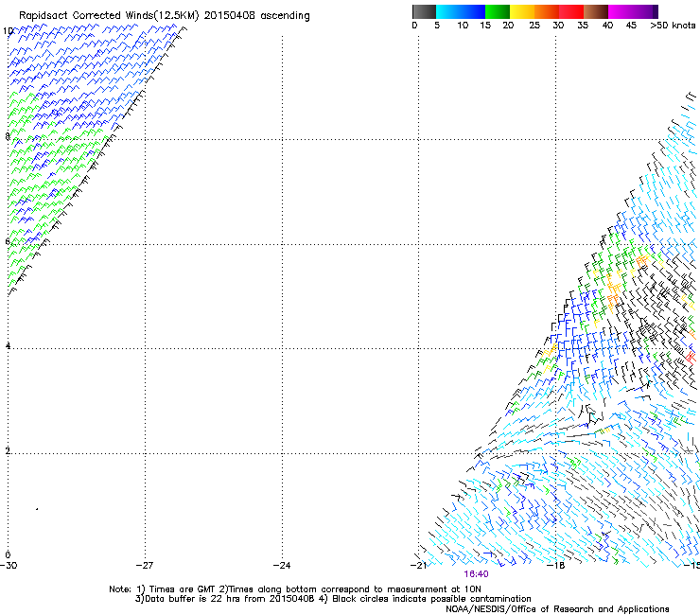Click the legend label '25'
This screenshot has width=700, height=615.
(534, 25)
